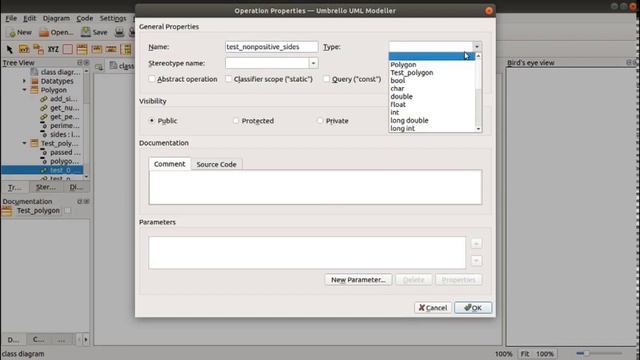Select the datatype tool icon
640x360 pixels.
coord(111,49)
